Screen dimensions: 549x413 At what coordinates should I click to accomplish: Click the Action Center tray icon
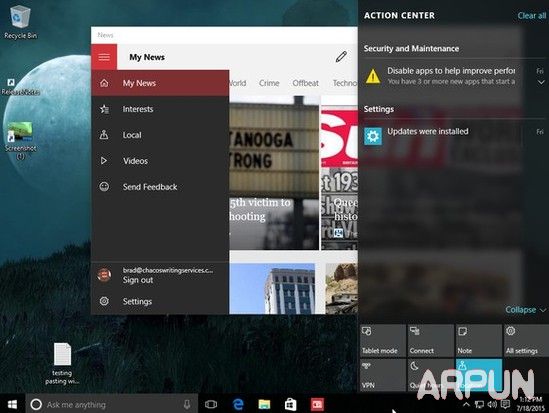(x=505, y=405)
